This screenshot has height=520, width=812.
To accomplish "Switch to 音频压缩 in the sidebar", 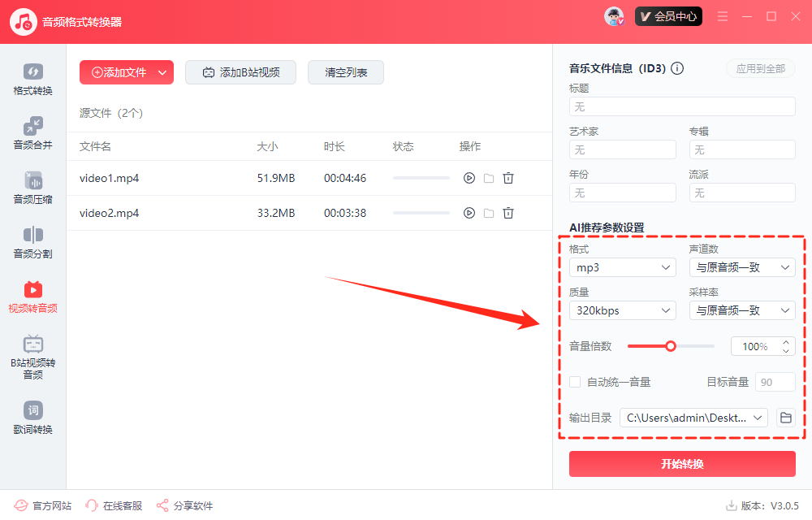I will [x=32, y=188].
